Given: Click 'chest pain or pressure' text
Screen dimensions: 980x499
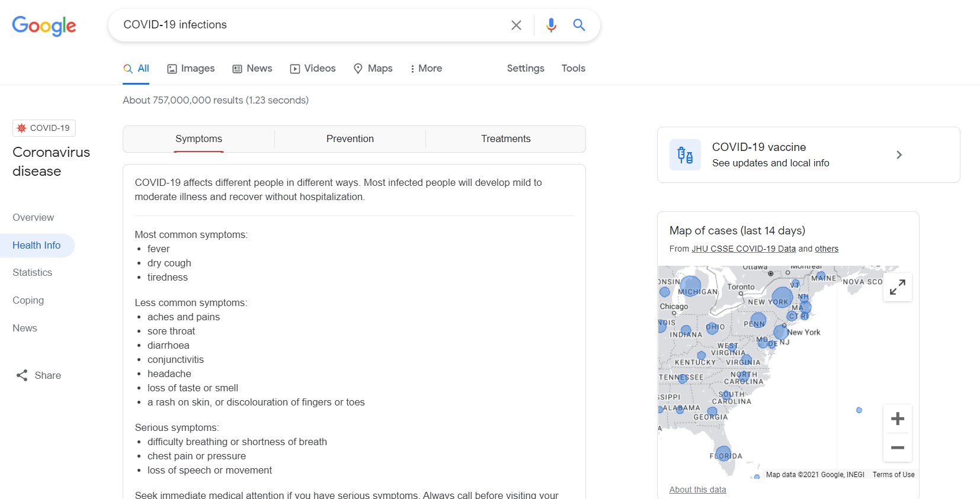Looking at the screenshot, I should 197,456.
